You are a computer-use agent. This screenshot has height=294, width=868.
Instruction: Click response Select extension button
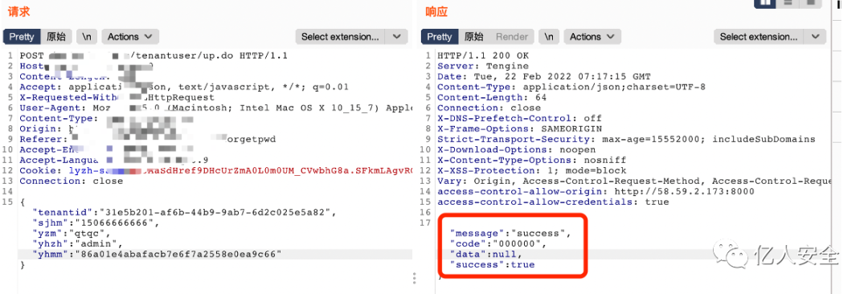click(x=759, y=36)
